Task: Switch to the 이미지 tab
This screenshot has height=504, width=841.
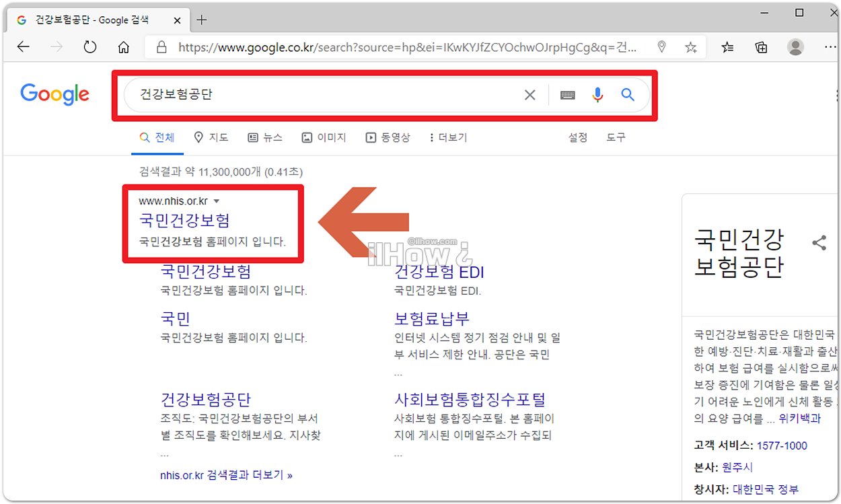Action: pyautogui.click(x=324, y=137)
